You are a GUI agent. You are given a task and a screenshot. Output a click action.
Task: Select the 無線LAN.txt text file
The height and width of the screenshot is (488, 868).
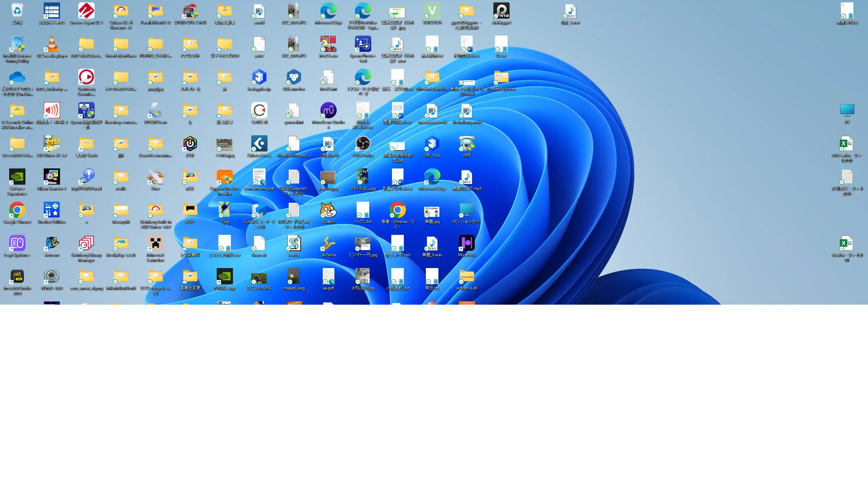pos(847,11)
